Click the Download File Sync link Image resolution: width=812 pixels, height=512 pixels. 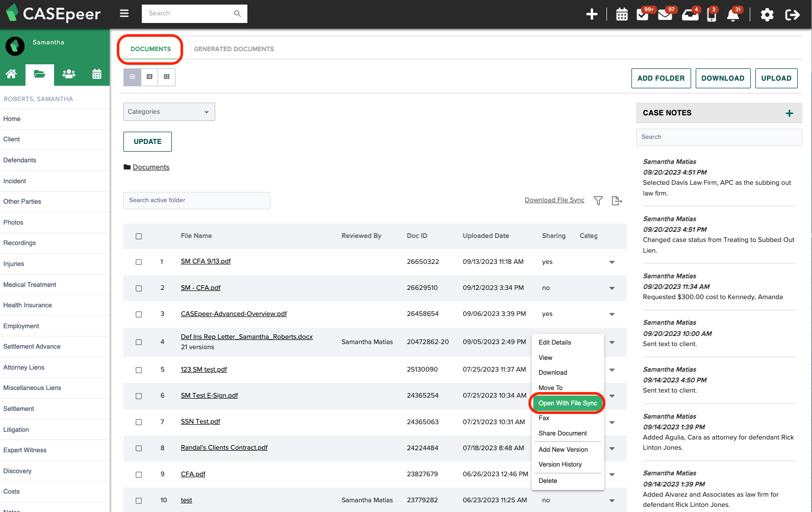pos(554,200)
